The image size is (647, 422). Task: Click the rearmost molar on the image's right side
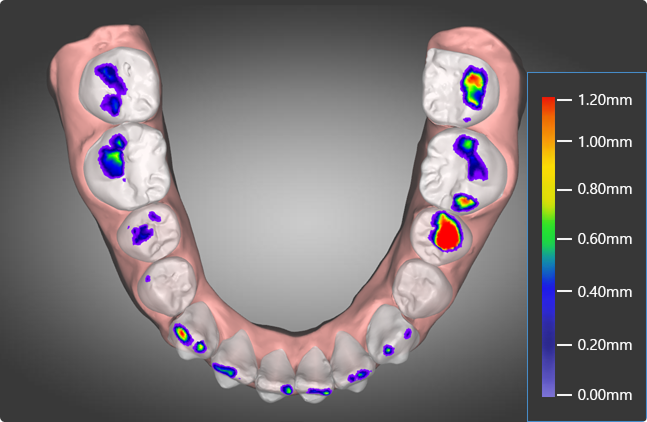pos(465,85)
